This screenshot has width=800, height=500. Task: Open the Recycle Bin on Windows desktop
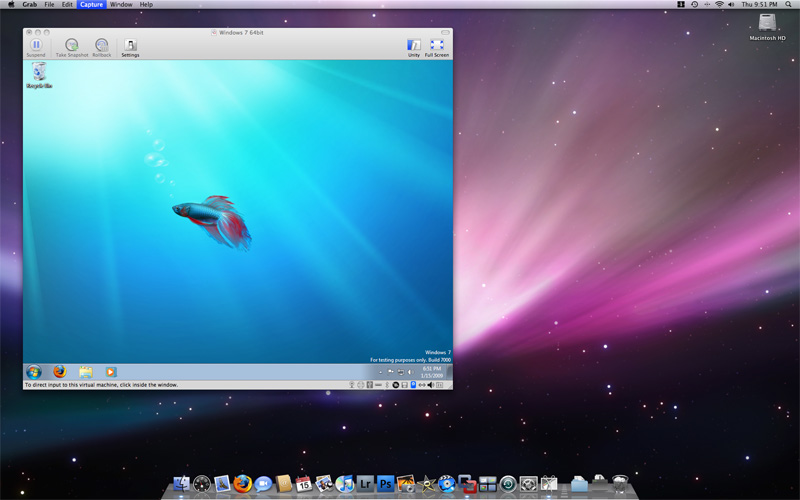pyautogui.click(x=39, y=75)
